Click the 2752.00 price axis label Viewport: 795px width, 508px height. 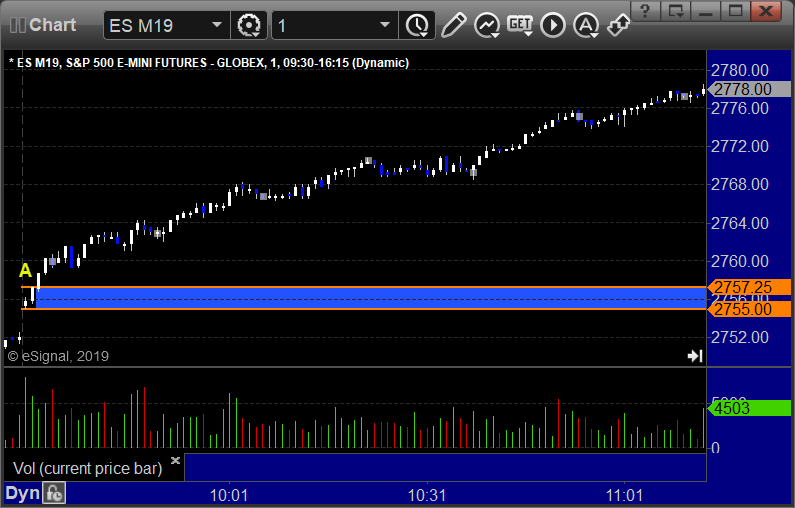(x=740, y=337)
